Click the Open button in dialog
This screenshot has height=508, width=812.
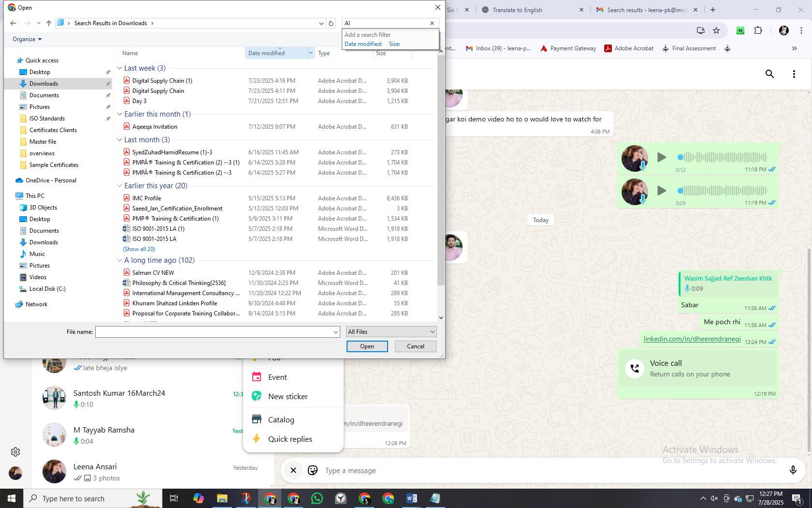pyautogui.click(x=367, y=346)
